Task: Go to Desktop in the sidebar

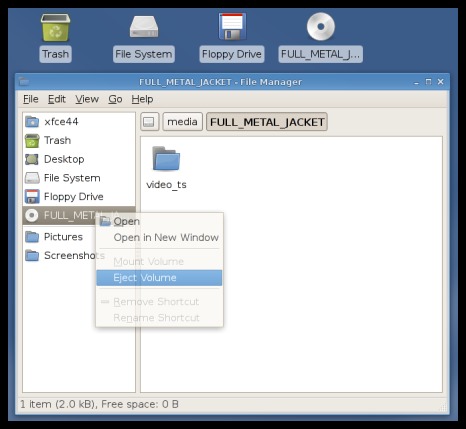Action: pos(79,159)
